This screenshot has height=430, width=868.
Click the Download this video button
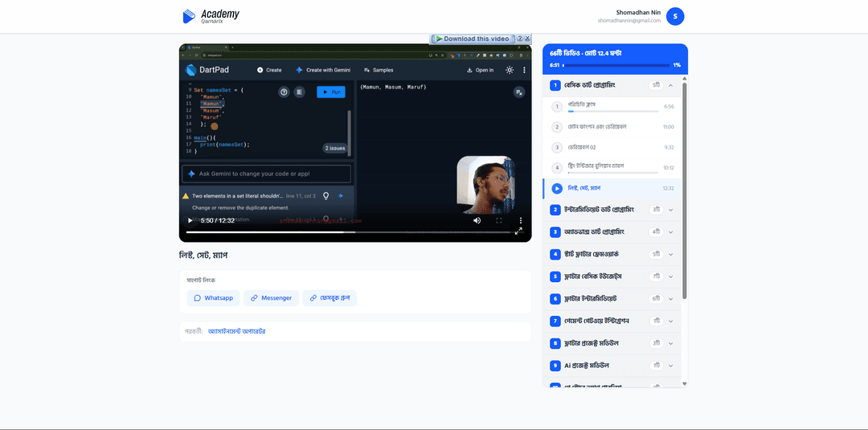click(473, 39)
